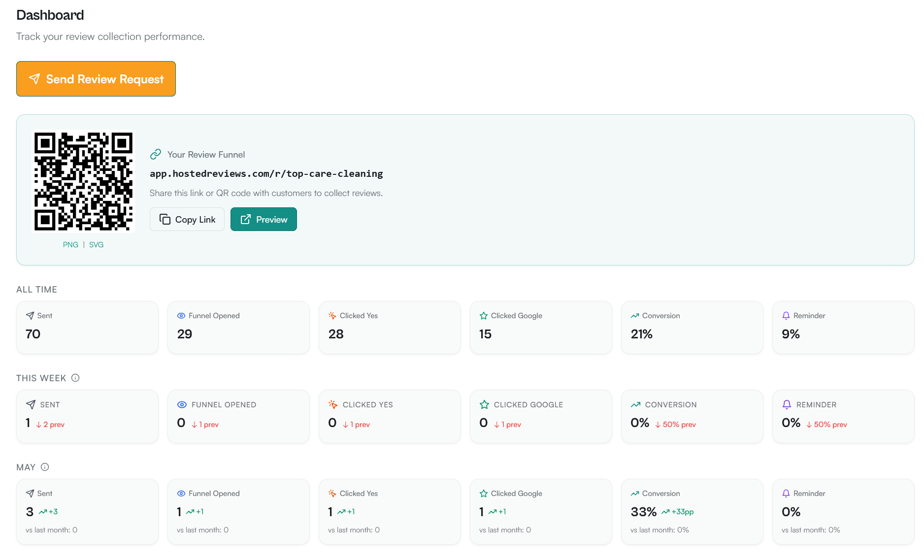
Task: Click the bell icon on This Week REMINDER
Action: (787, 404)
